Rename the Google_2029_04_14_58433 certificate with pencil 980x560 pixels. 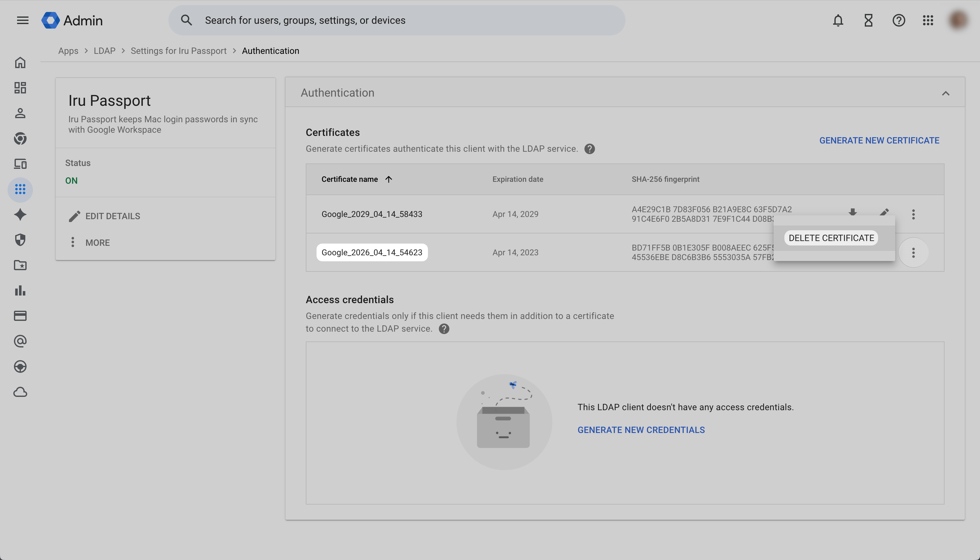pyautogui.click(x=884, y=212)
